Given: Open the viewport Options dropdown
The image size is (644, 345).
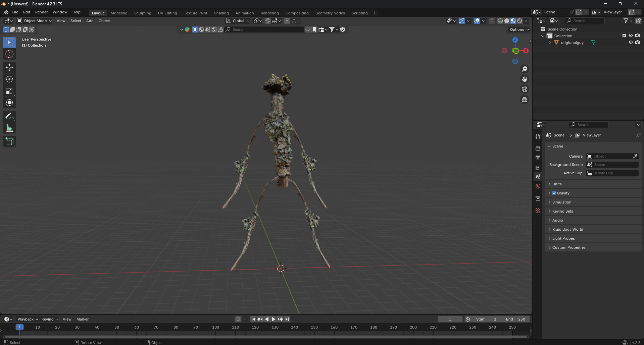Looking at the screenshot, I should 519,30.
